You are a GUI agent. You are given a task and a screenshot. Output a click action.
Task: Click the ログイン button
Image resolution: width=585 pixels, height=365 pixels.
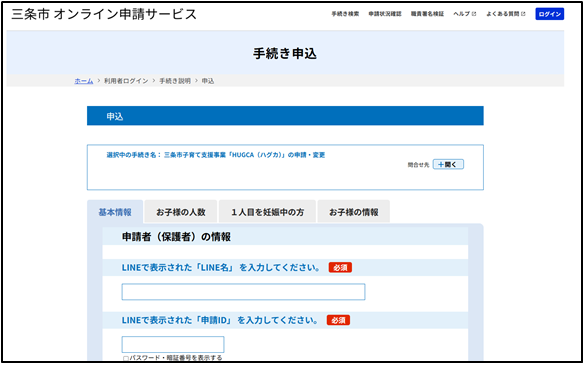[550, 14]
